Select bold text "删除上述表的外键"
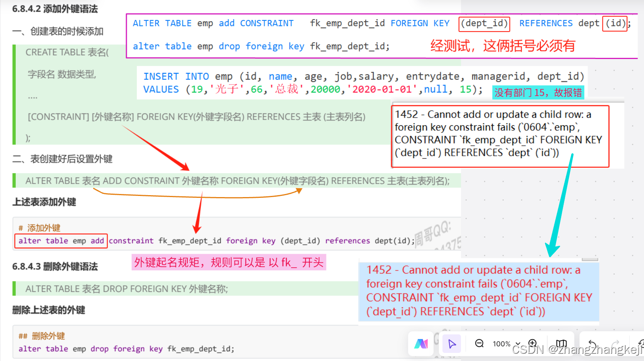This screenshot has height=361, width=644. (x=49, y=310)
